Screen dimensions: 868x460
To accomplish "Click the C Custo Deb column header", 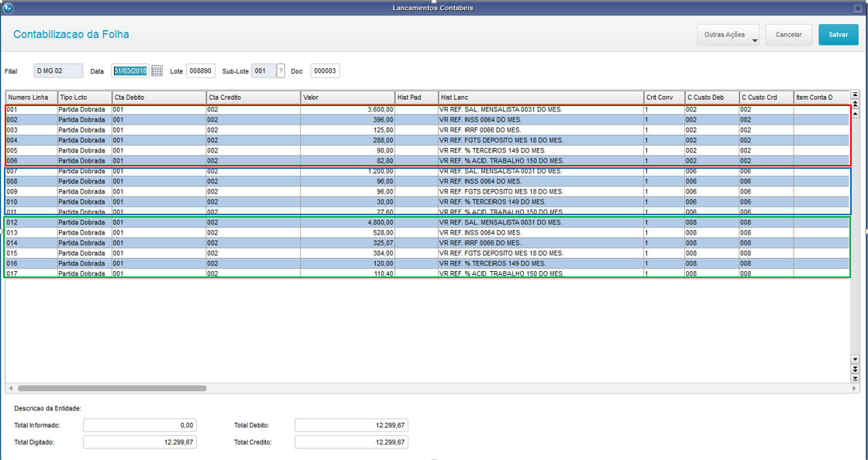I will point(712,98).
